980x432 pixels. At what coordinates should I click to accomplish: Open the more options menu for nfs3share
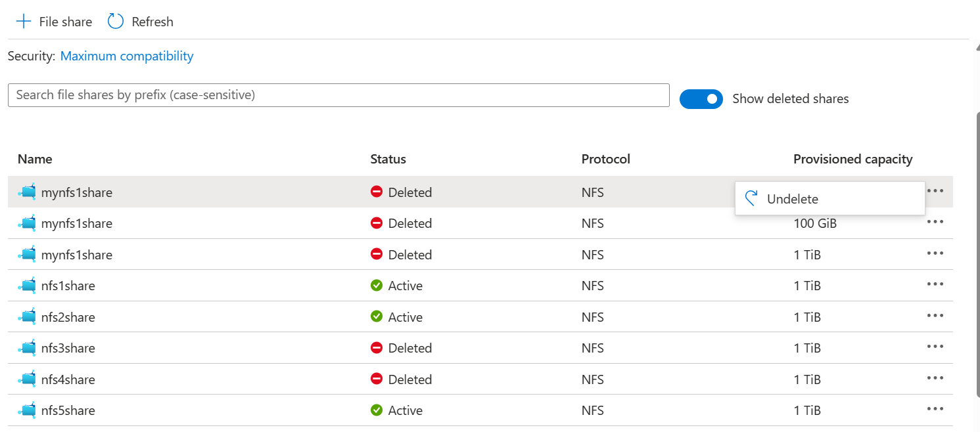coord(935,347)
